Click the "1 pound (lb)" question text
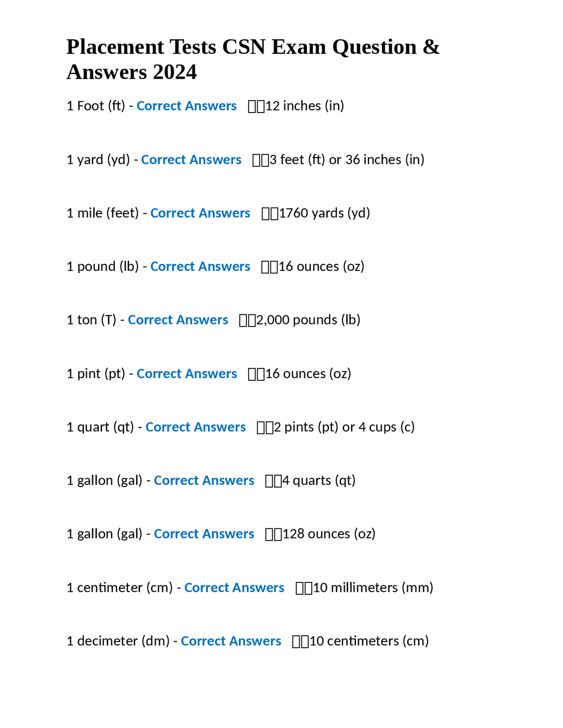Image resolution: width=563 pixels, height=728 pixels. (102, 266)
